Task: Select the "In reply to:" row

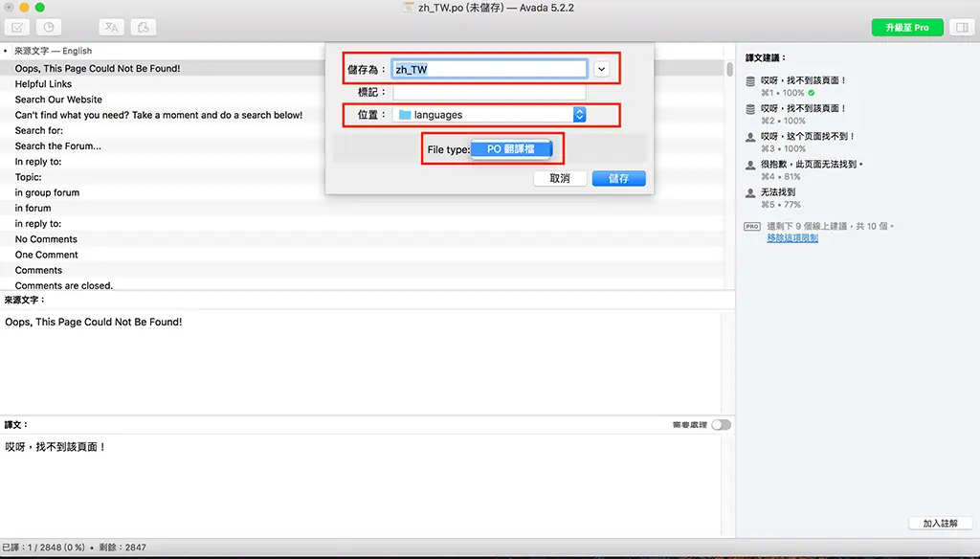Action: (363, 162)
